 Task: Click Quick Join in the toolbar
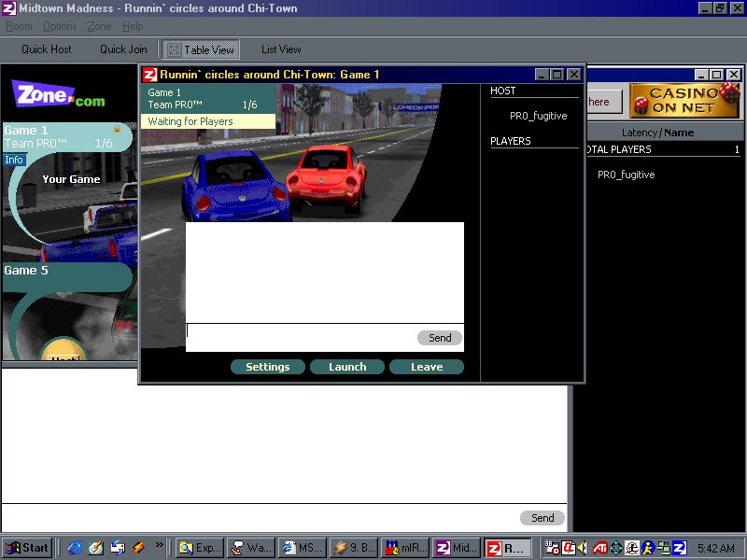tap(123, 49)
